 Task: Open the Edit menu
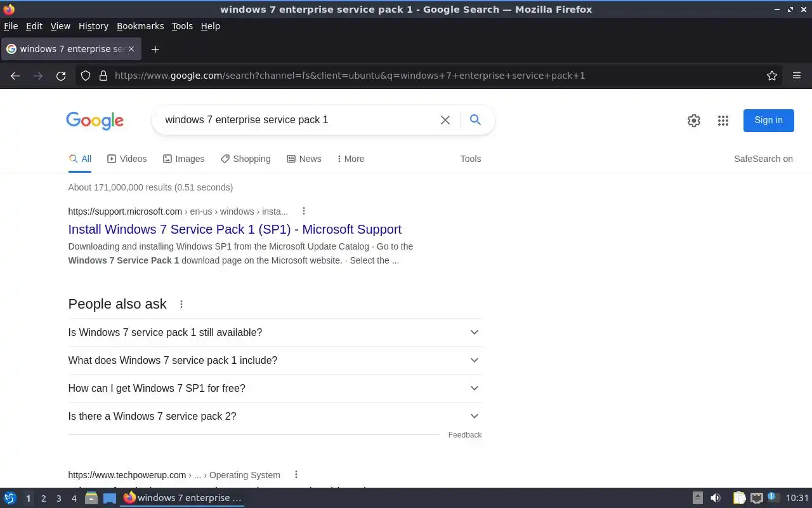[34, 26]
